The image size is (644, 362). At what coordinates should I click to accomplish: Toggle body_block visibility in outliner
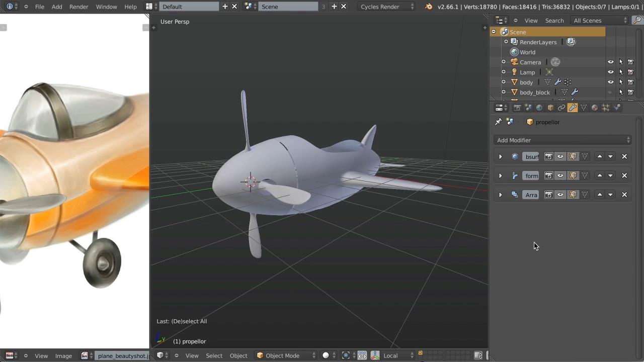point(611,92)
